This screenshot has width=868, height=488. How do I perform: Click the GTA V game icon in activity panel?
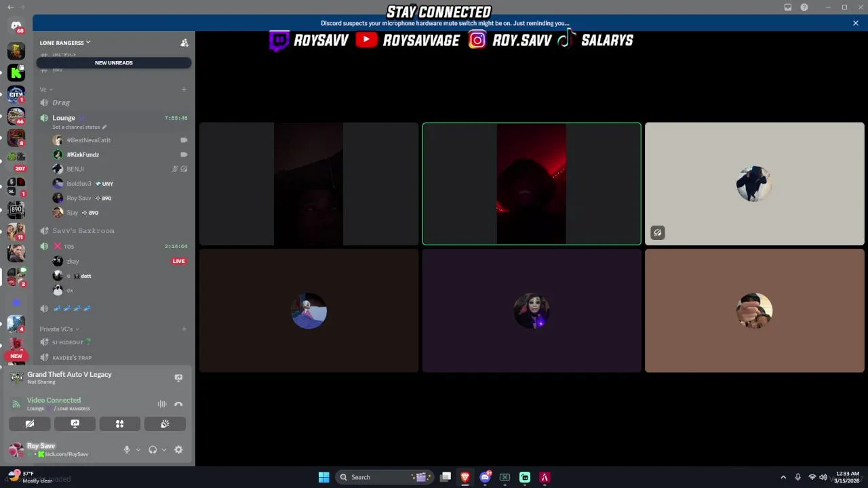click(16, 378)
